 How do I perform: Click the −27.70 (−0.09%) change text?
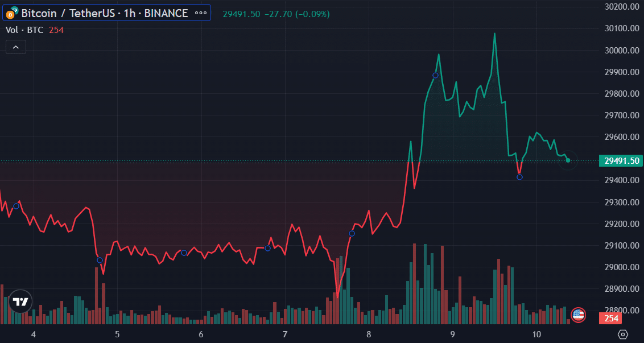297,14
